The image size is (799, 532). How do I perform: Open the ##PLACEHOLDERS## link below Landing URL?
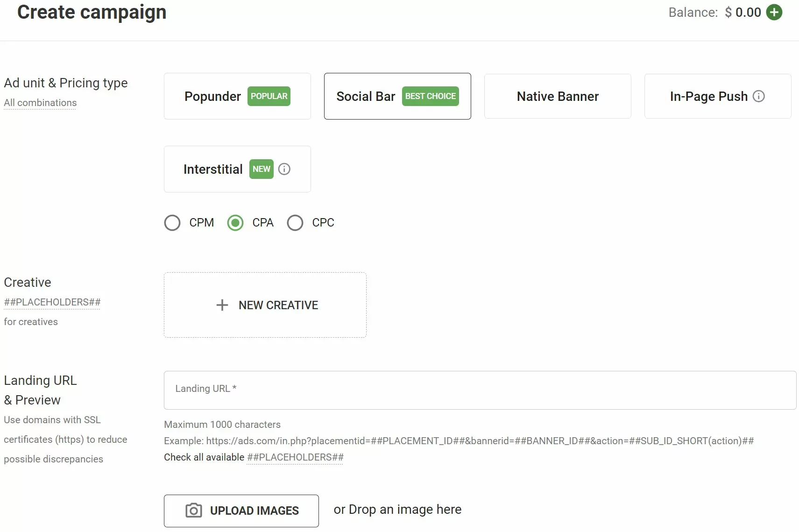pos(295,457)
